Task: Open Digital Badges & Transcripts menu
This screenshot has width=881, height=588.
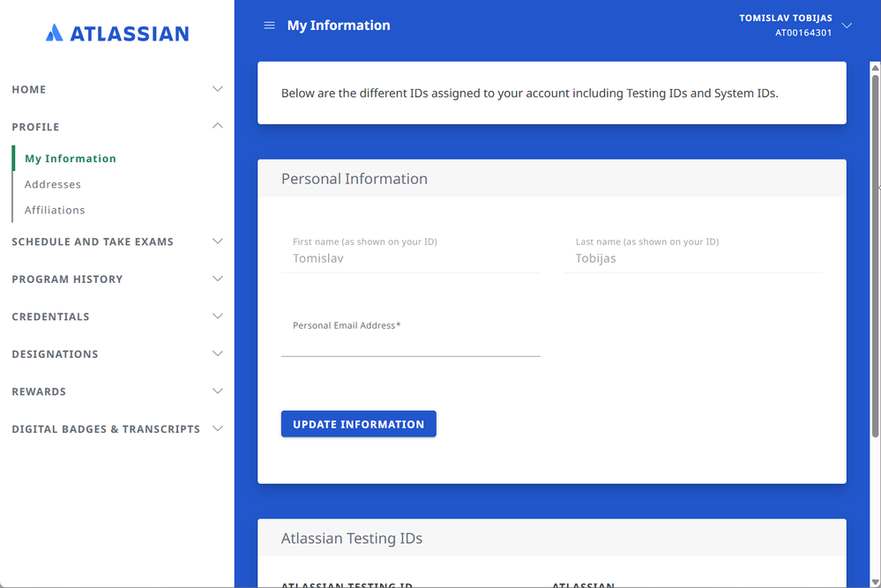Action: [106, 429]
